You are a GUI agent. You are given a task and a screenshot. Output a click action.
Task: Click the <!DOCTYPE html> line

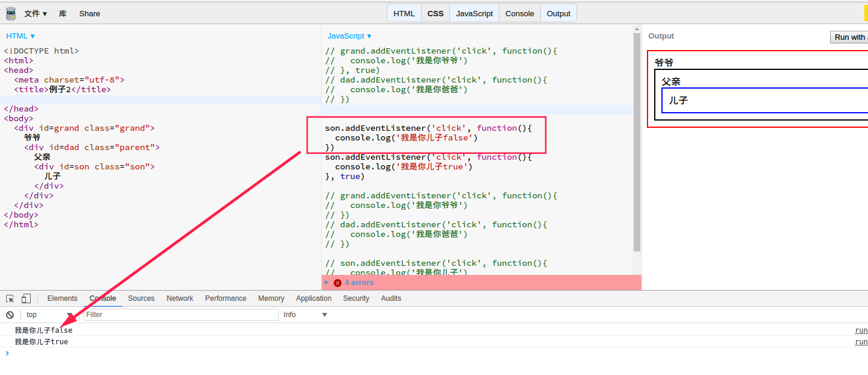coord(42,51)
